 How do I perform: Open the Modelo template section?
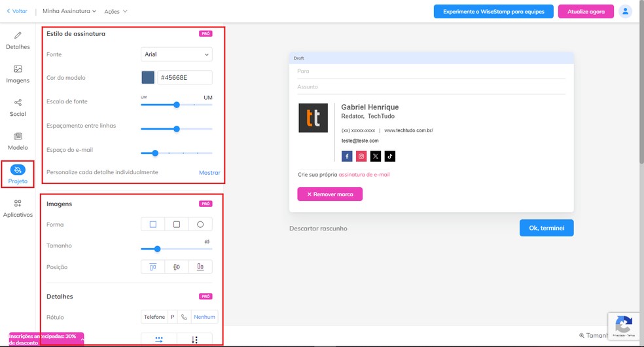pyautogui.click(x=18, y=141)
